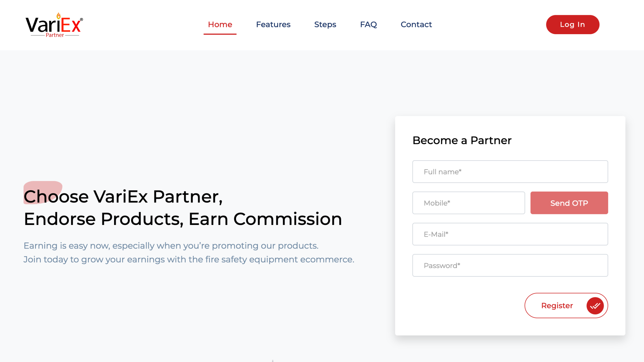
Task: Click the Password input field
Action: (x=510, y=265)
